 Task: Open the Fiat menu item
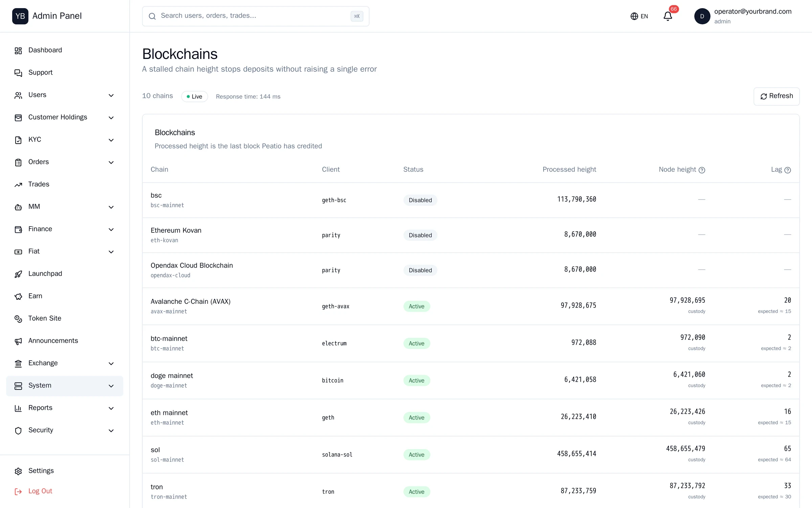tap(65, 252)
